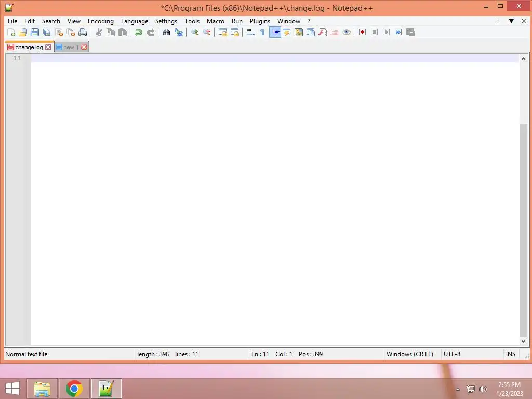The image size is (532, 399).
Task: Click the Save All toolbar icon
Action: pyautogui.click(x=47, y=32)
